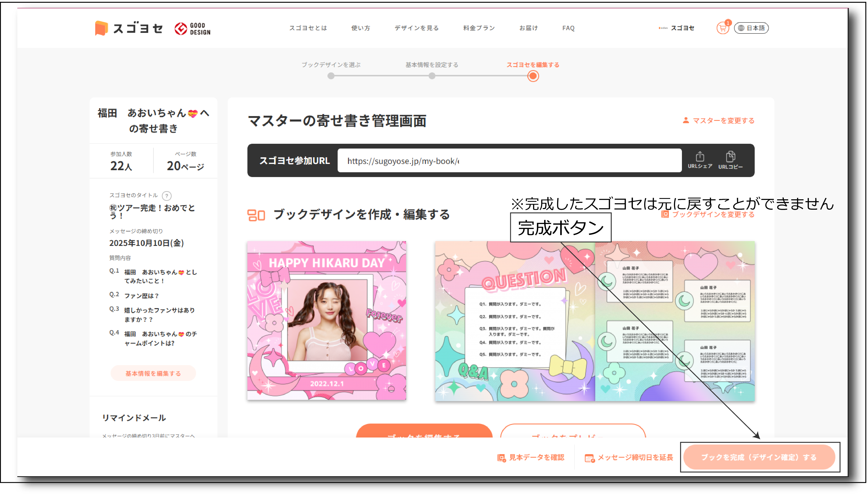Select the 料金プラン navigation item

pyautogui.click(x=479, y=28)
